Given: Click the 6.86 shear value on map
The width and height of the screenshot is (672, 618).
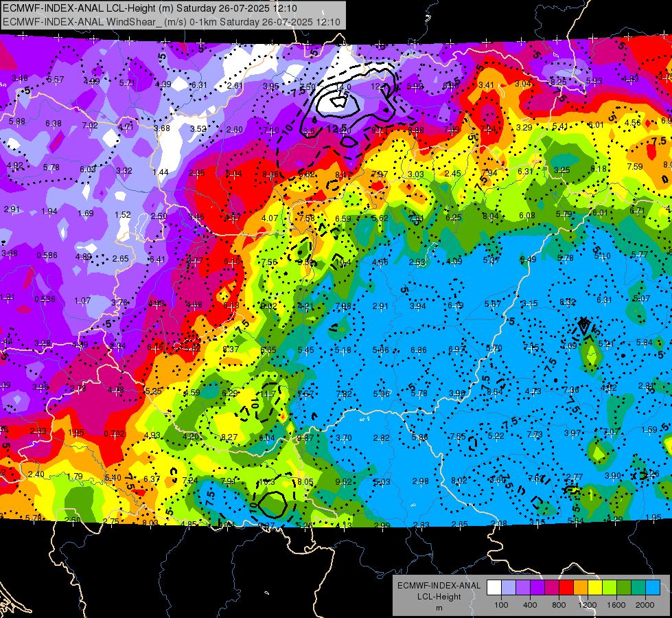Looking at the screenshot, I should 418,350.
